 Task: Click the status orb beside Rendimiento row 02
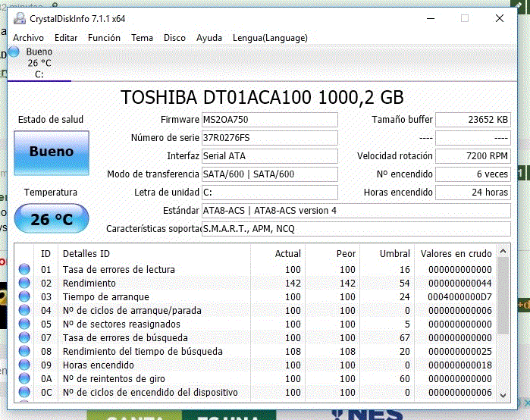24,284
